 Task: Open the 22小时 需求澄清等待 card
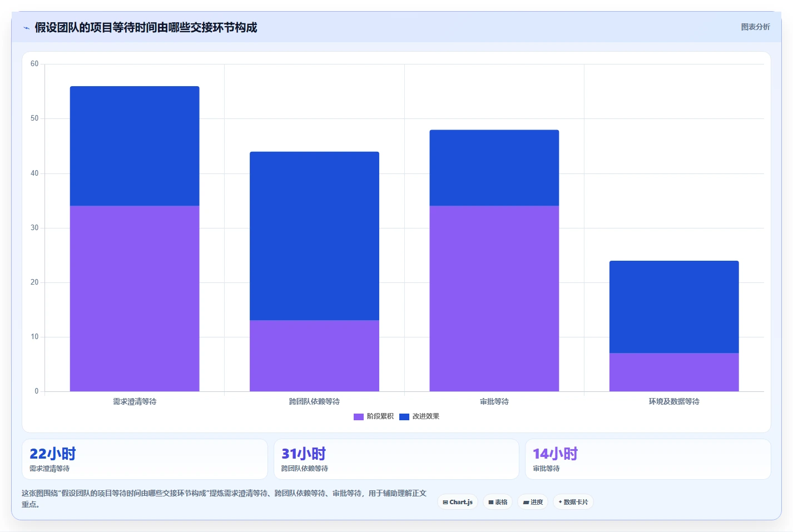pyautogui.click(x=145, y=459)
